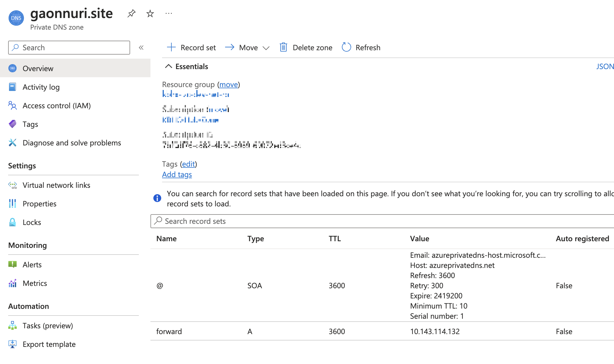Click the 'Host: azureprivatedns.net' value text
Screen dimensions: 614x364
click(x=452, y=265)
